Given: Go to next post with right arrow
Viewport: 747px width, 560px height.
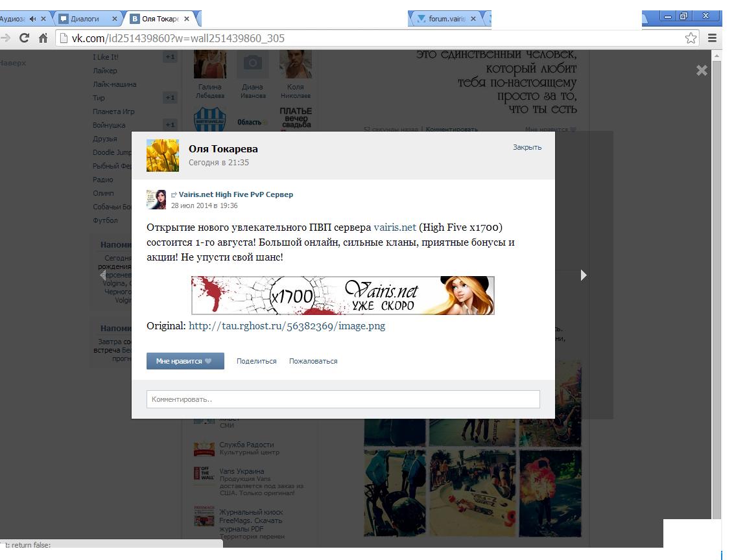Looking at the screenshot, I should (x=584, y=275).
